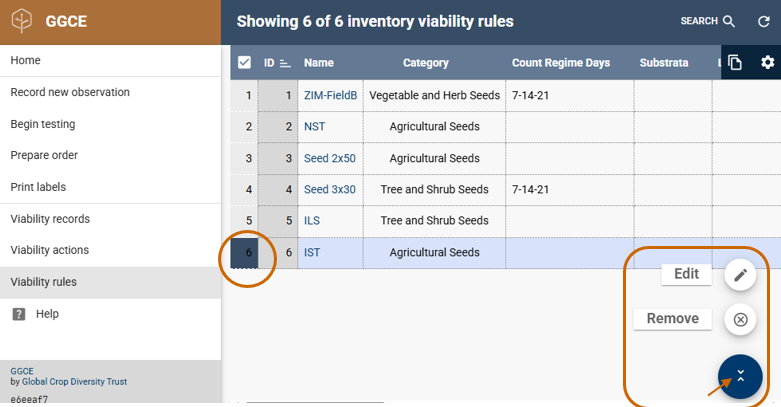781x407 pixels.
Task: Click the search magnifier icon
Action: pyautogui.click(x=729, y=21)
